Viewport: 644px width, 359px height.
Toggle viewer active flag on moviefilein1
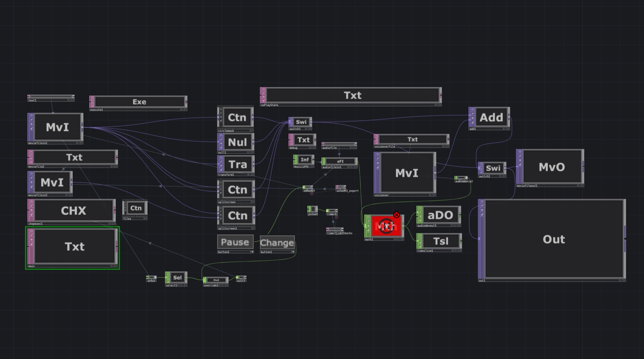pos(31,115)
